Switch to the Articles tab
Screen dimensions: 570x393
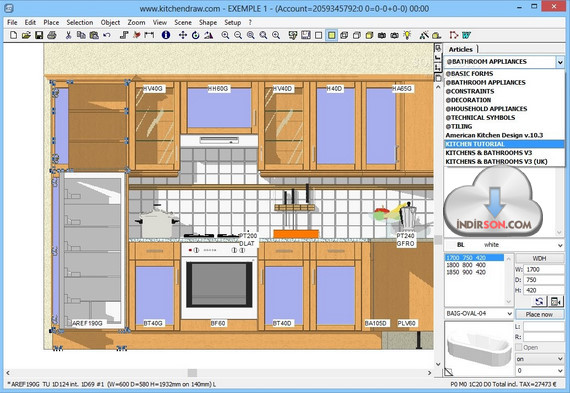(460, 49)
